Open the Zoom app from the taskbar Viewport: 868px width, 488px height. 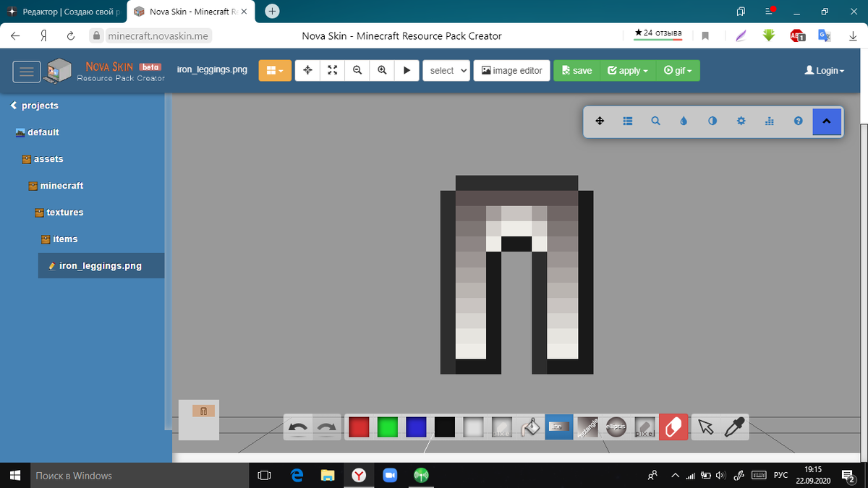pos(390,475)
